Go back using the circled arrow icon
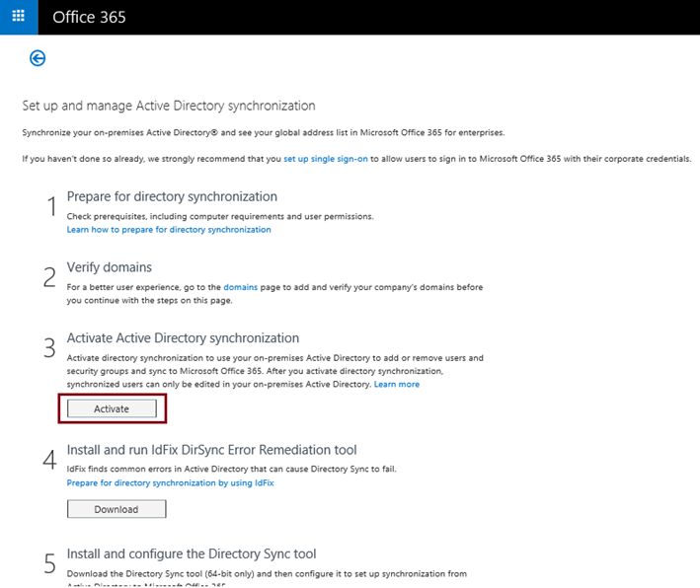The width and height of the screenshot is (700, 588). (38, 58)
